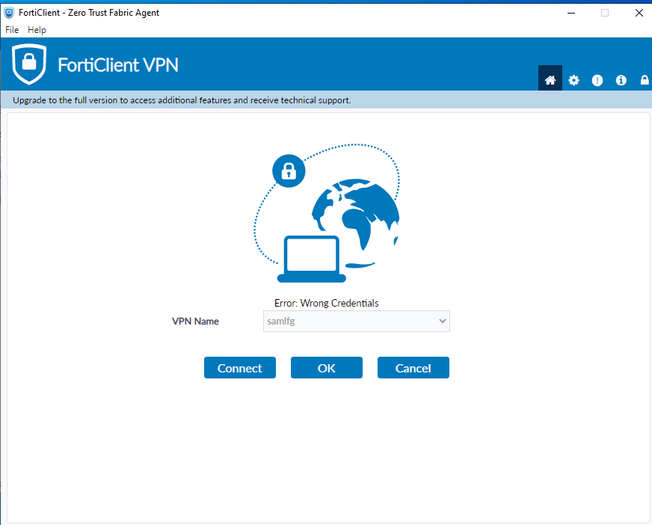Click the padlock icon in header
The width and height of the screenshot is (652, 525).
(645, 80)
